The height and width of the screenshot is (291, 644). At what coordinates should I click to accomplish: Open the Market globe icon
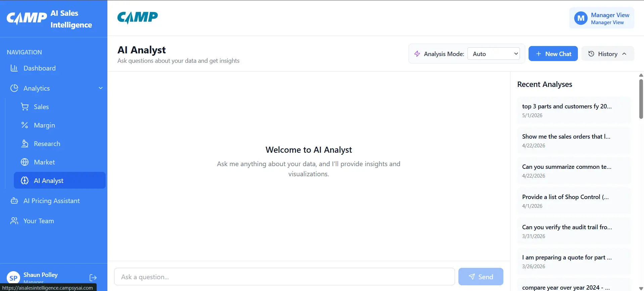(x=24, y=162)
